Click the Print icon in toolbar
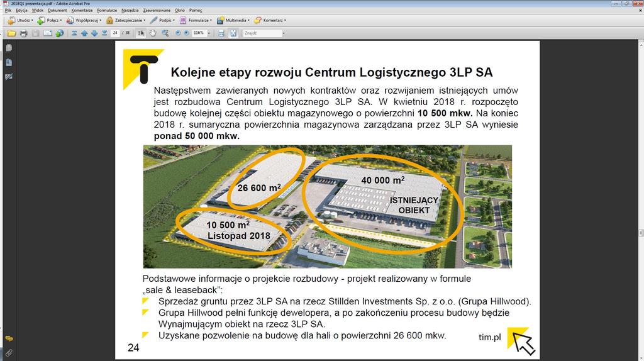 coord(23,33)
